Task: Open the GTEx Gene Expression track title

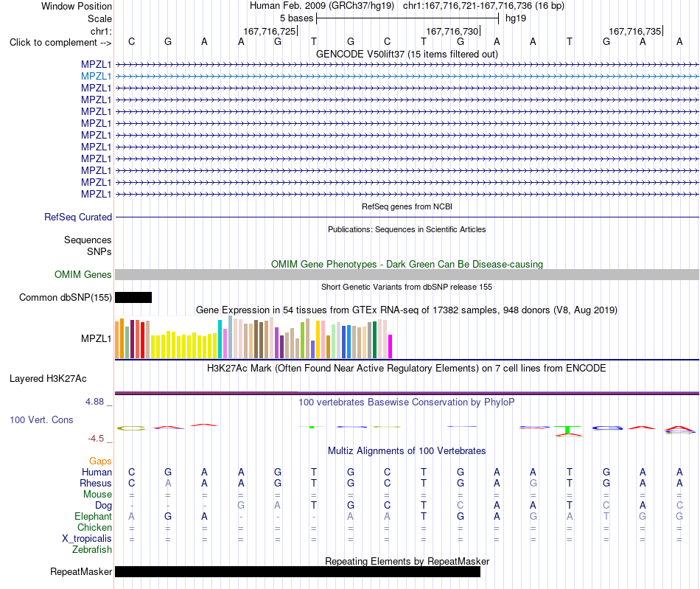Action: [407, 310]
